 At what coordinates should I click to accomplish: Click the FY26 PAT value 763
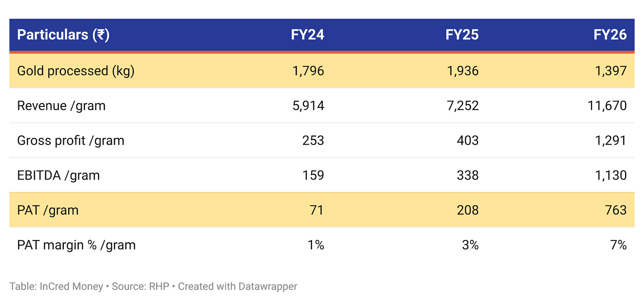coord(615,210)
